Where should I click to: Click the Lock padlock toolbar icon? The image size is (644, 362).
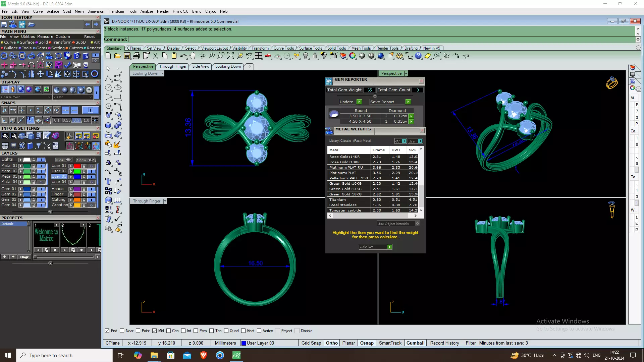(315, 56)
